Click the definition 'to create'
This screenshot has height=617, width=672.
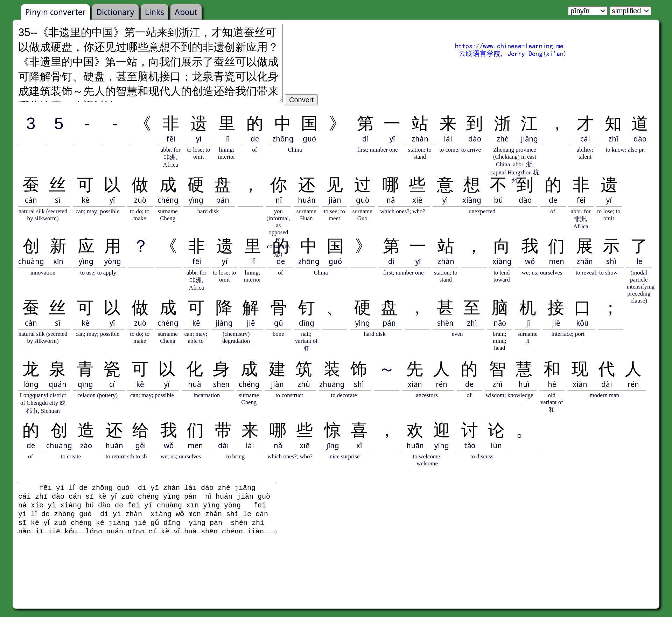coord(71,456)
